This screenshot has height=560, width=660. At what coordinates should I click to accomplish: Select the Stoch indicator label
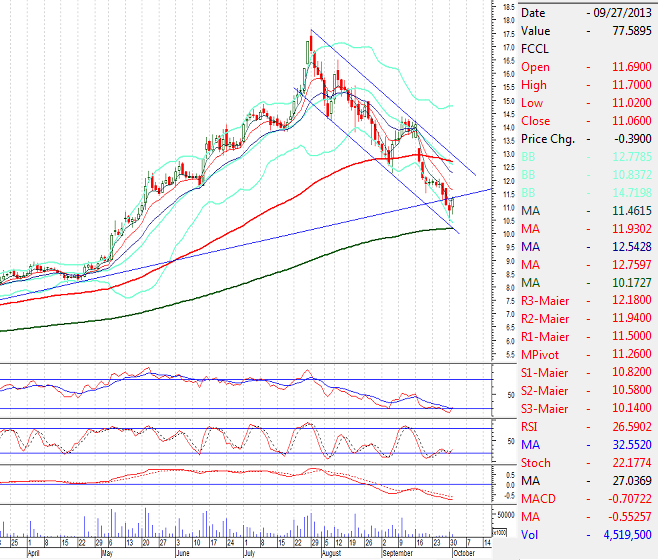pos(536,462)
